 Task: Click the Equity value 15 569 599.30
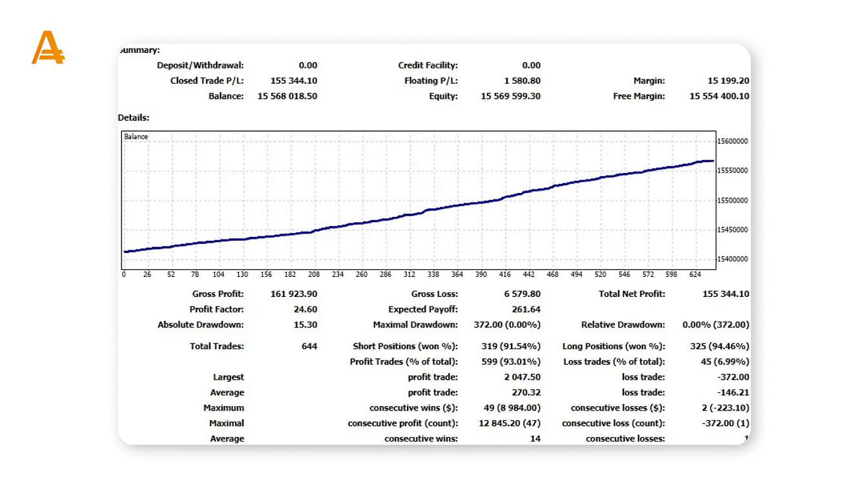click(510, 96)
